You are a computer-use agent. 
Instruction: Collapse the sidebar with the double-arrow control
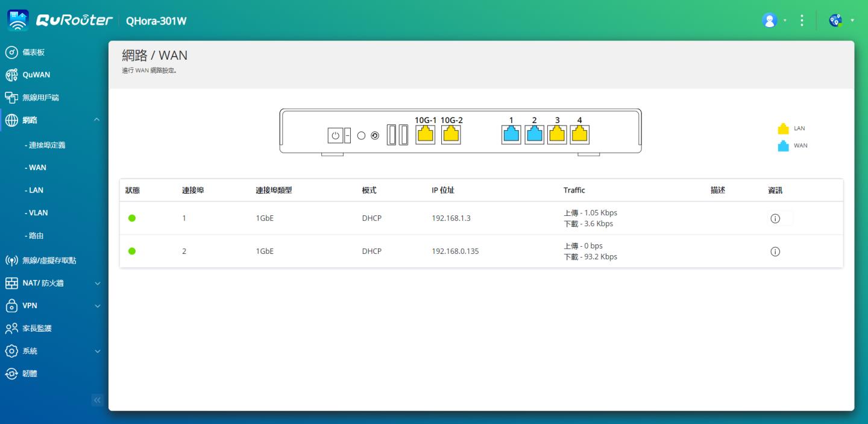(97, 399)
